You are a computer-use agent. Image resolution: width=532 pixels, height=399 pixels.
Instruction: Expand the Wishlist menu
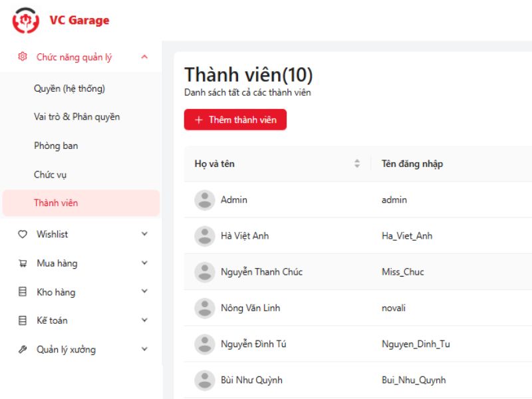point(145,234)
